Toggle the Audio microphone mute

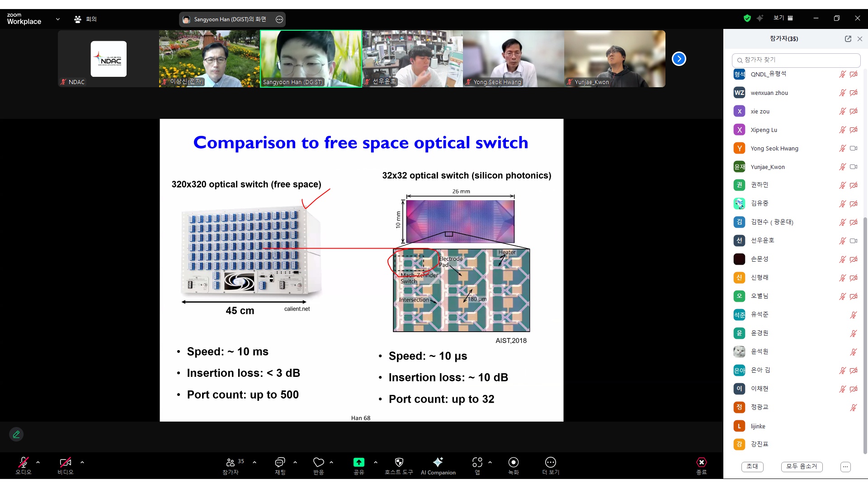coord(23,462)
